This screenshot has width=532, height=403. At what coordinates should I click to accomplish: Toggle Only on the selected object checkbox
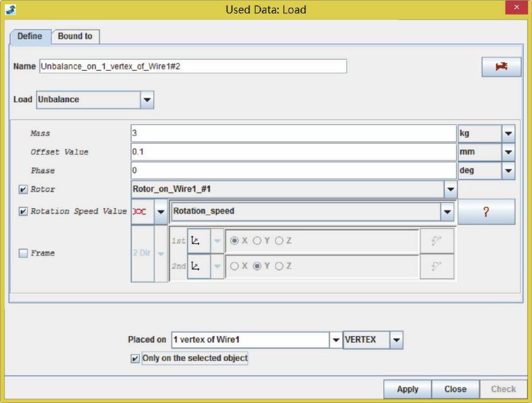[135, 358]
